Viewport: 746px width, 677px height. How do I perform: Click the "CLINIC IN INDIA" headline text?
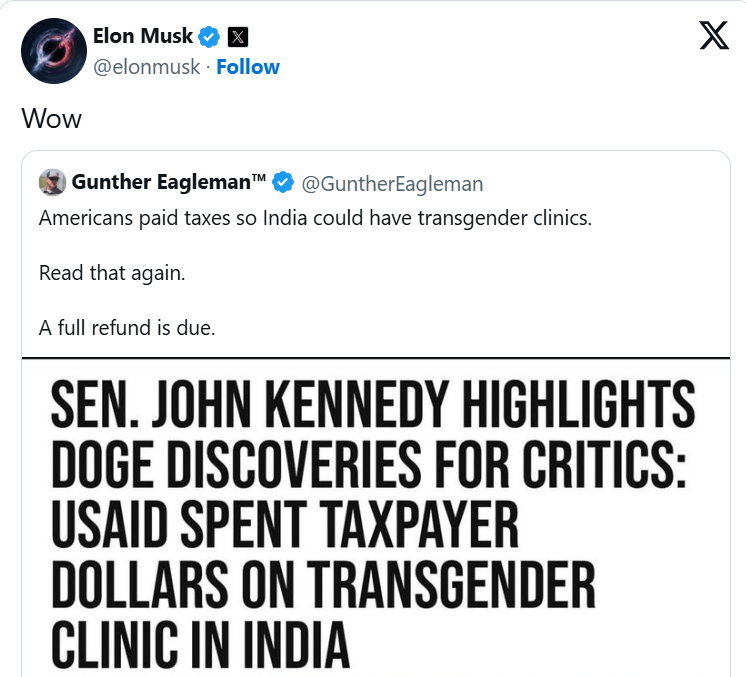click(x=200, y=645)
